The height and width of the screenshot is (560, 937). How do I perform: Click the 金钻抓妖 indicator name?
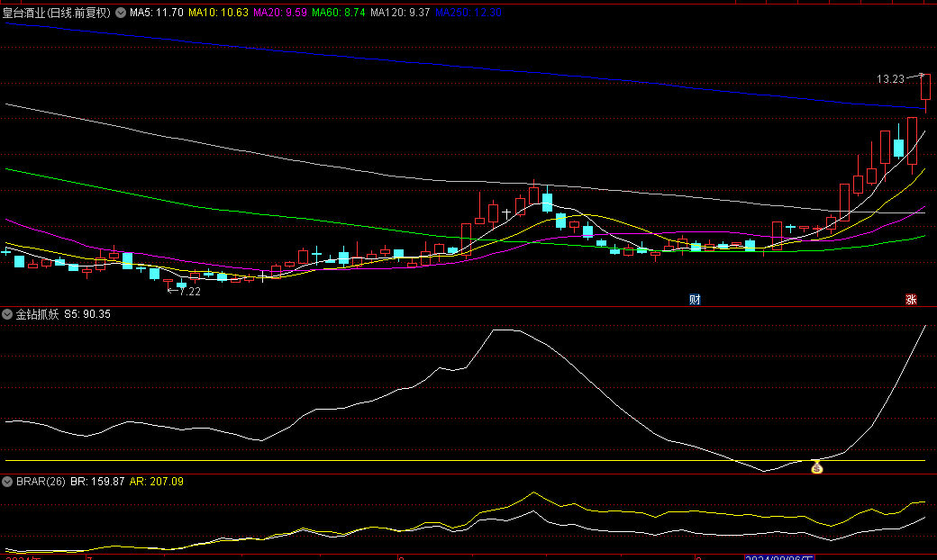click(x=37, y=314)
